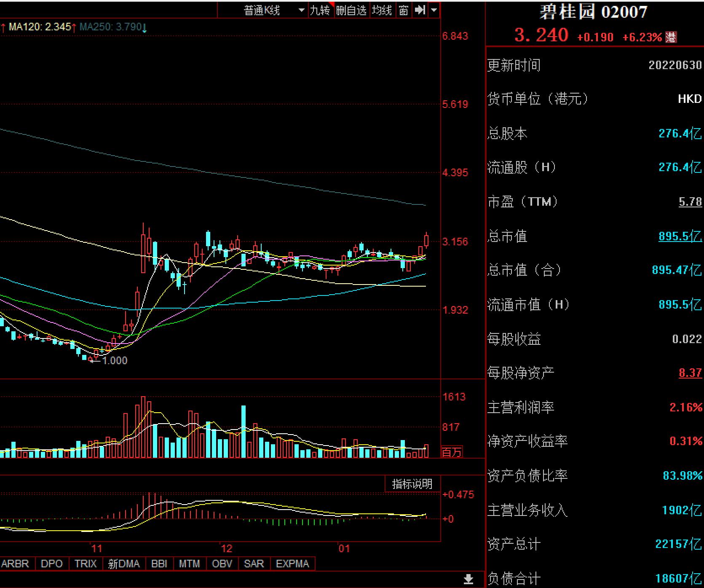Screen dimensions: 704x588
Task: Click the jump-to-end arrow icon
Action: point(420,10)
